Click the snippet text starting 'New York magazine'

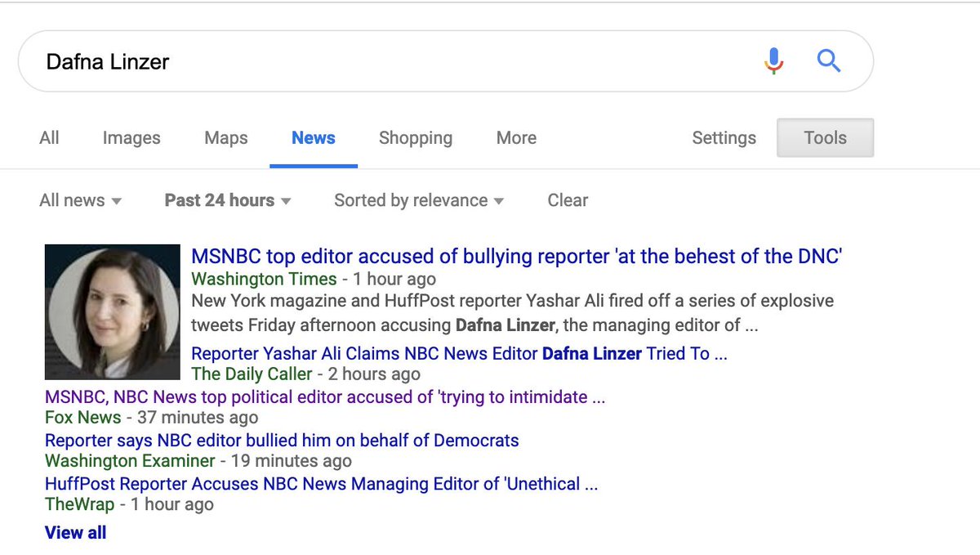(513, 313)
